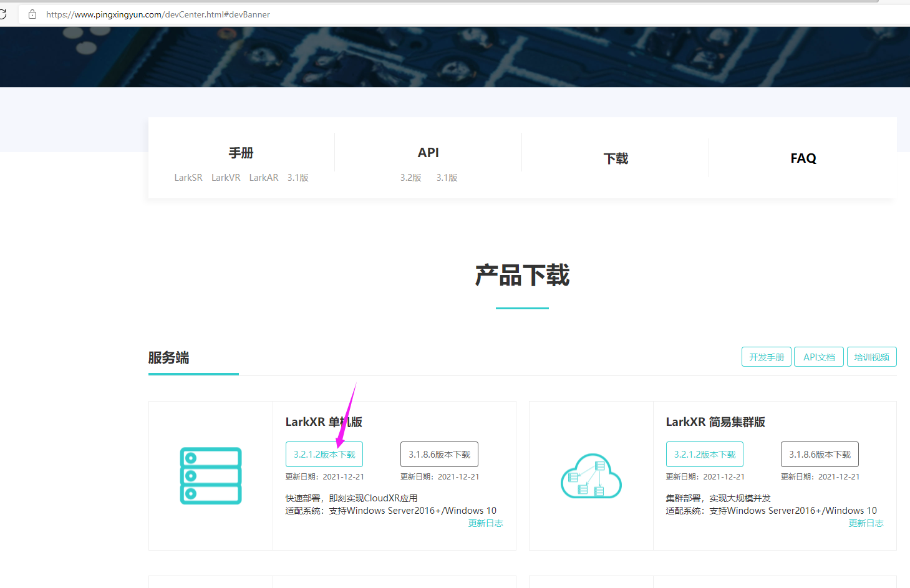
Task: Click the 产品下载 heading
Action: click(522, 275)
